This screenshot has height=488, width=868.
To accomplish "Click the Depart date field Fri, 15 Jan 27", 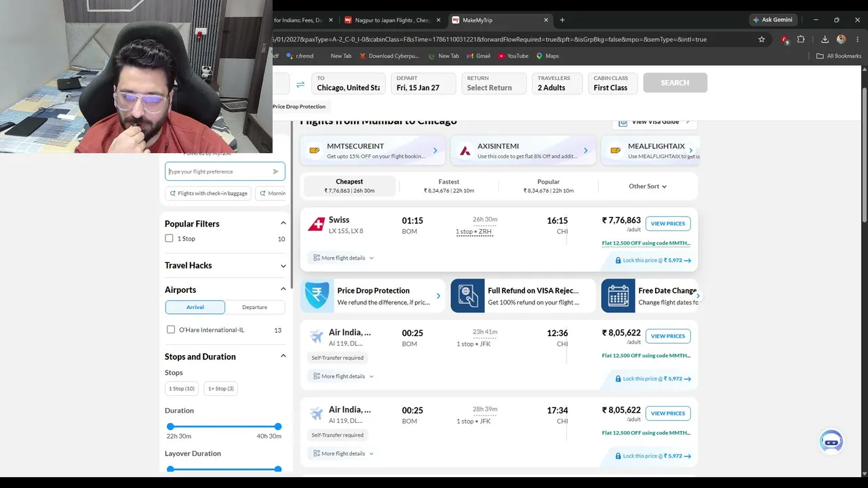I will click(423, 83).
